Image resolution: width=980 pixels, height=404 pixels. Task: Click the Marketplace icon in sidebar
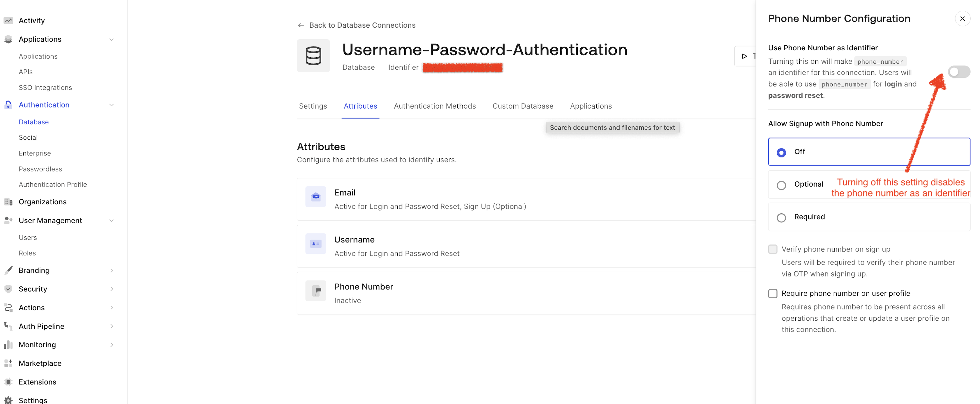(x=8, y=363)
